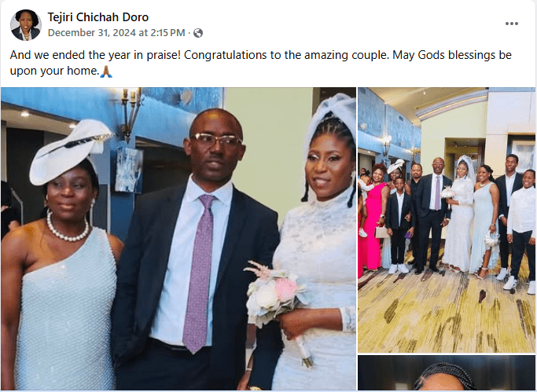Open Tejiri Chichah Doro's profile picture
Screen dimensions: 537x392
pyautogui.click(x=26, y=25)
